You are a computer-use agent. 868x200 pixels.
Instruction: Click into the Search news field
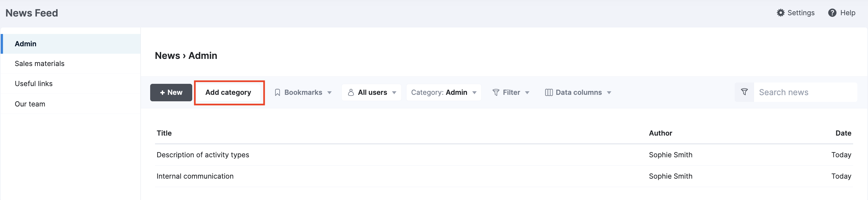coord(805,92)
